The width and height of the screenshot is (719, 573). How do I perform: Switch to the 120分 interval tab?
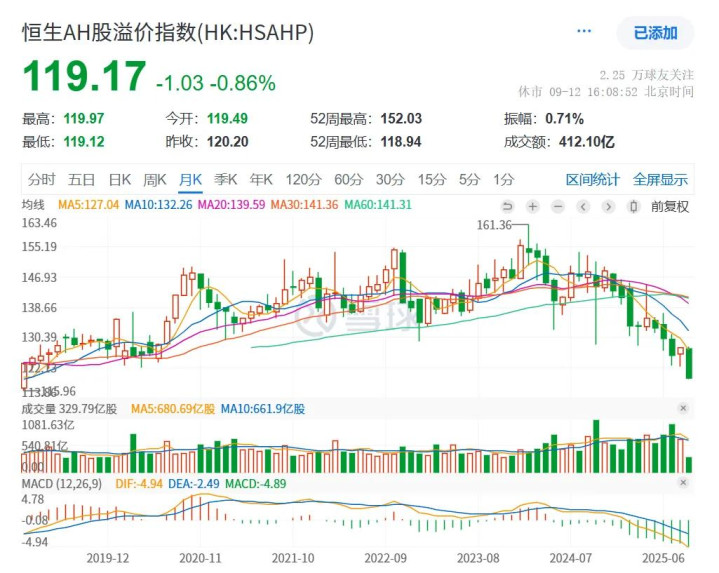pos(303,179)
